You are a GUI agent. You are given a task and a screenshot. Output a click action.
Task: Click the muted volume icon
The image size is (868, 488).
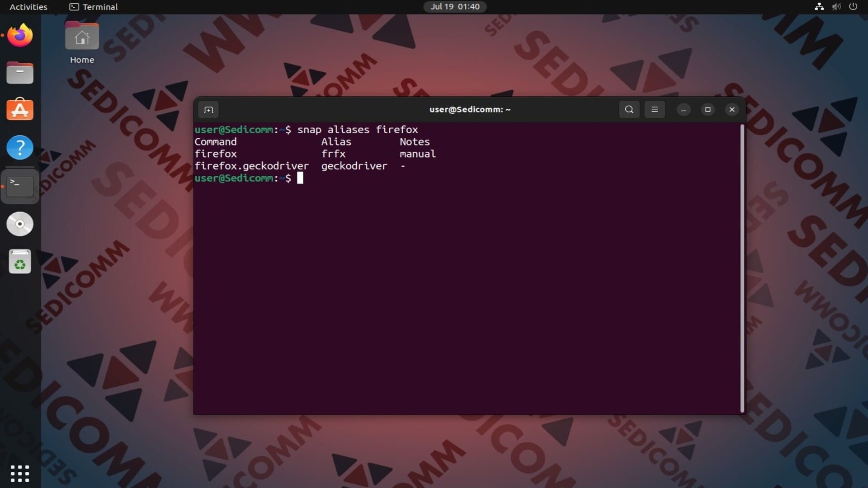click(x=836, y=7)
